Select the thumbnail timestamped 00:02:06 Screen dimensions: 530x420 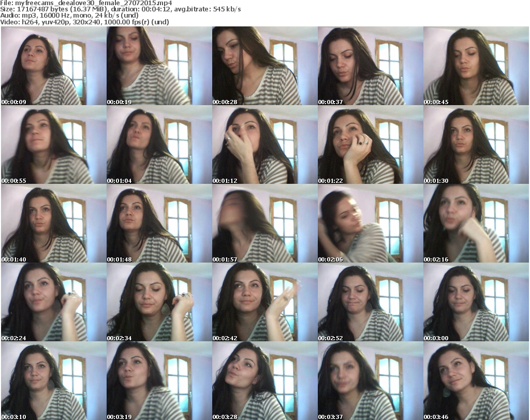[371, 223]
